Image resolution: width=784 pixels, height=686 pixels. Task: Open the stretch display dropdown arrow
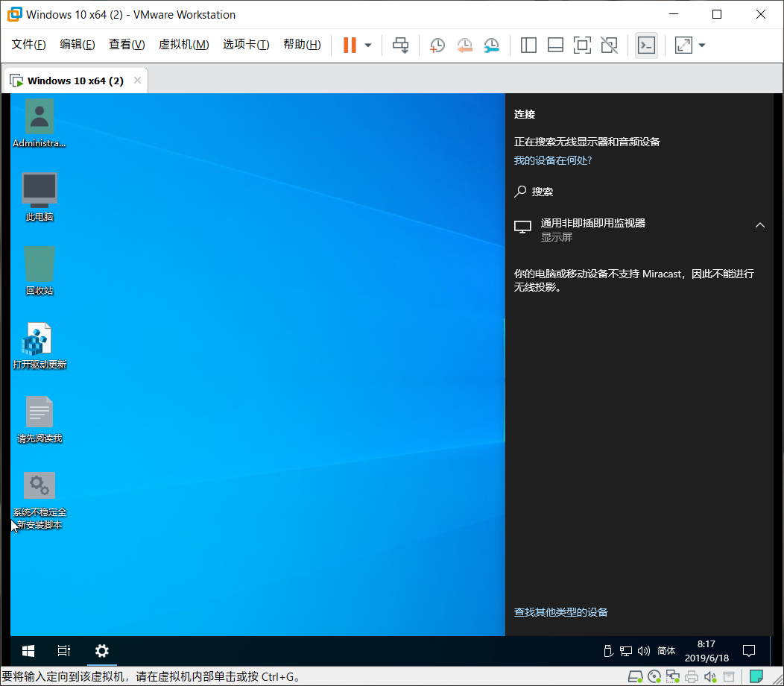pyautogui.click(x=702, y=45)
